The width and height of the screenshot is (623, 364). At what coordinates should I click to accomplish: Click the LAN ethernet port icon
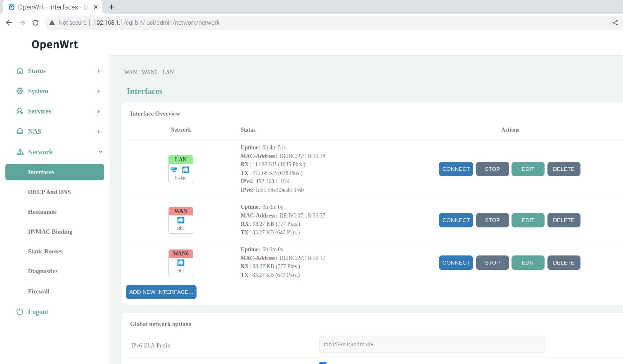(x=186, y=170)
